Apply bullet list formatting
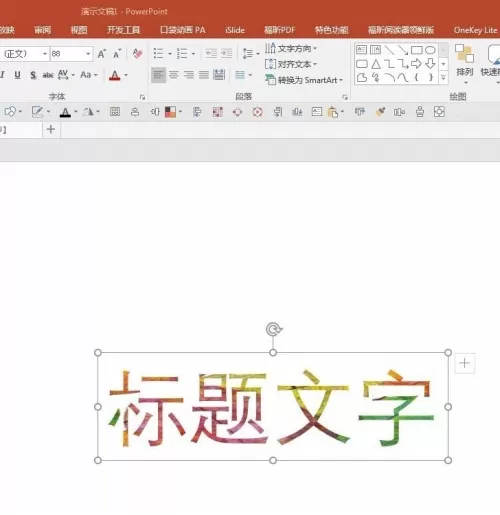Screen dimensions: 500x515 click(x=158, y=53)
